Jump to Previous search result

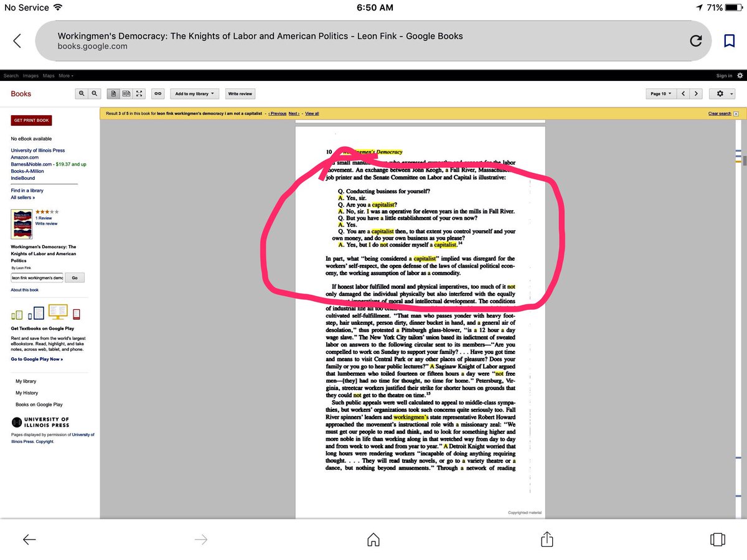pyautogui.click(x=277, y=114)
